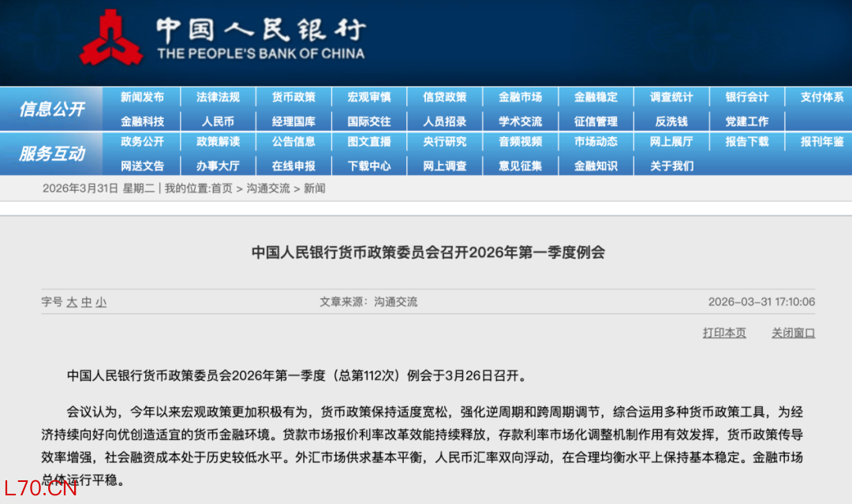Click the 关闭窗口 link
The image size is (852, 504).
point(793,333)
